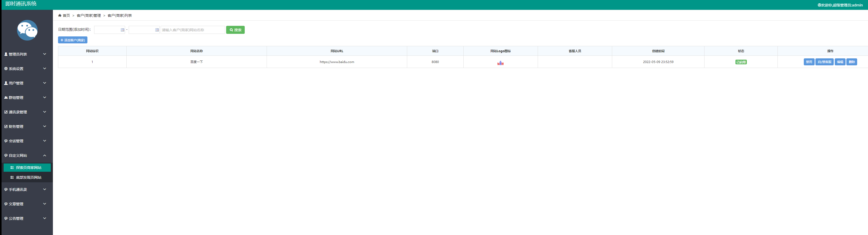
Task: Click the chat bubble logo in sidebar
Action: coord(27,30)
